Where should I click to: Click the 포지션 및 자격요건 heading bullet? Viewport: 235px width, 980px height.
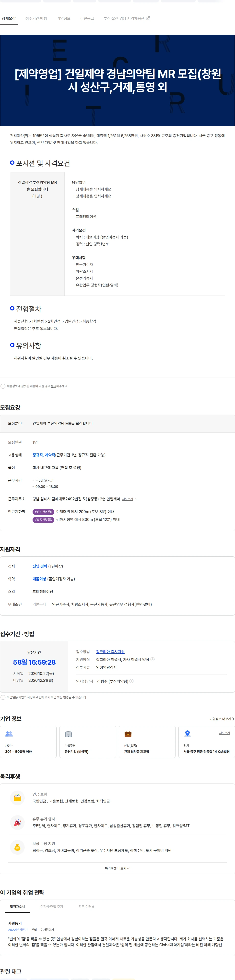12,163
